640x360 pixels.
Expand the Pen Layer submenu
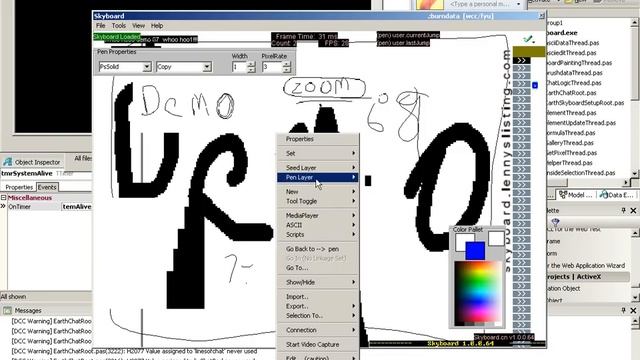pos(318,177)
